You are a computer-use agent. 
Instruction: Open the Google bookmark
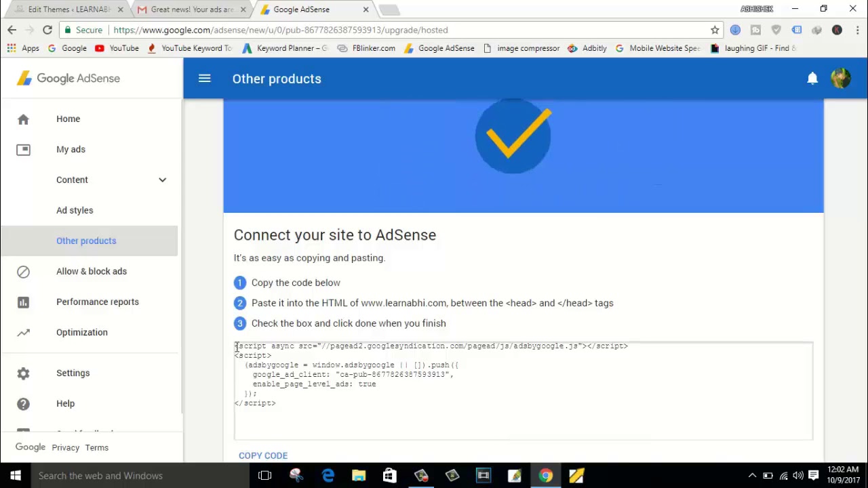click(x=67, y=48)
